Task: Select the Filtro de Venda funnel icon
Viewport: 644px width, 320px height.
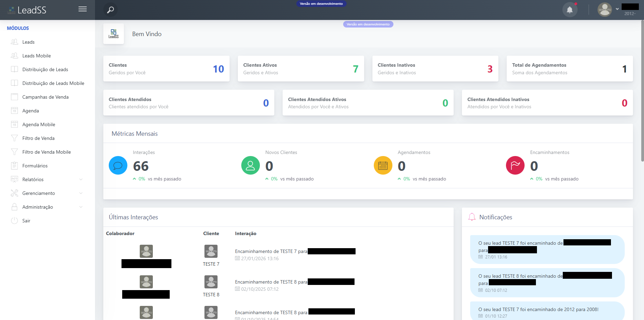Action: click(x=14, y=138)
